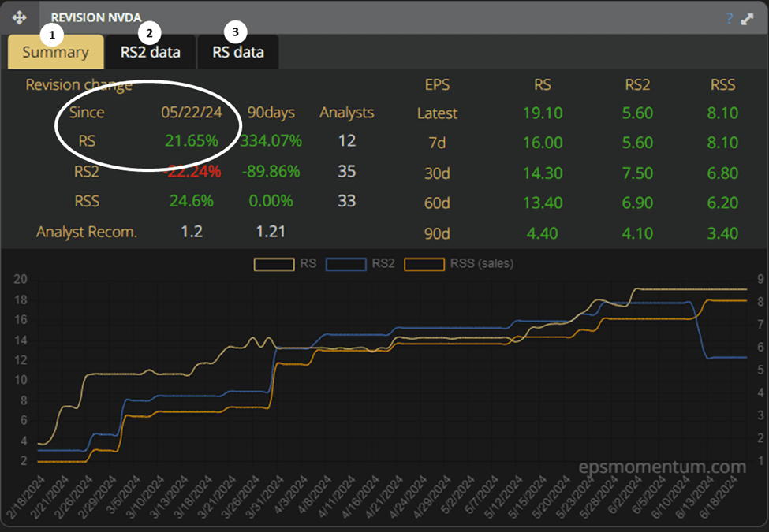Viewport: 769px width, 532px height.
Task: Switch to the Summary tab
Action: coord(55,52)
